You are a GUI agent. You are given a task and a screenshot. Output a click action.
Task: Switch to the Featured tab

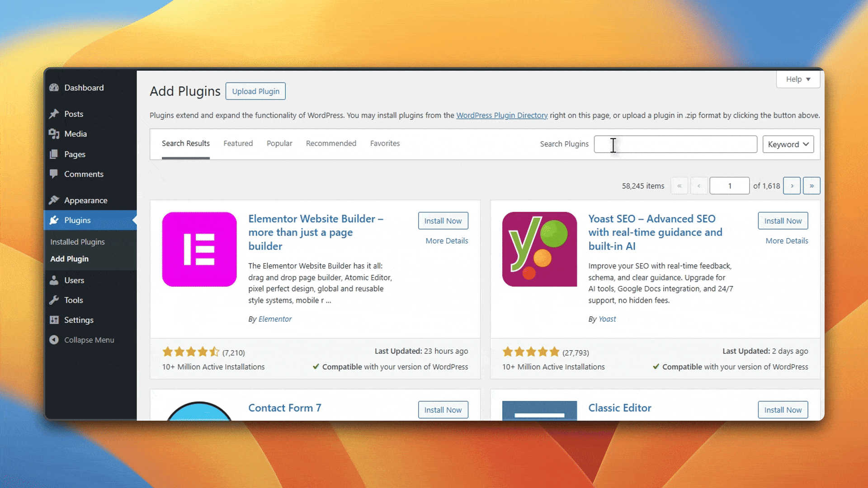(x=238, y=143)
